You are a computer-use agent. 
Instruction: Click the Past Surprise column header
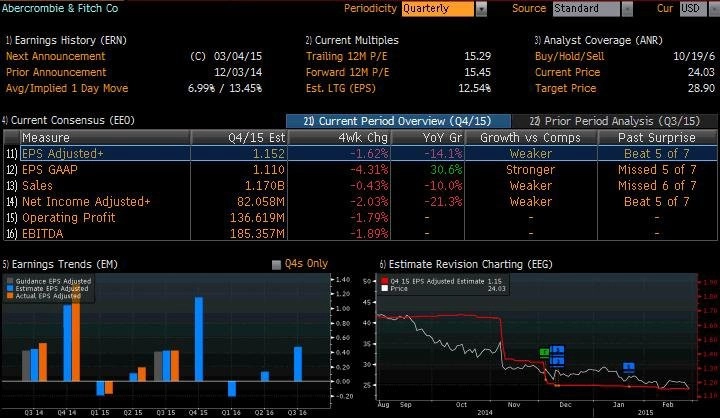[657, 137]
